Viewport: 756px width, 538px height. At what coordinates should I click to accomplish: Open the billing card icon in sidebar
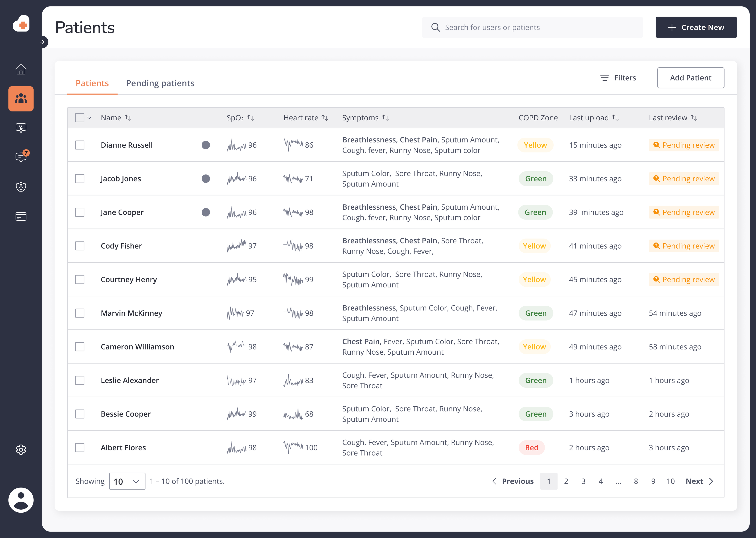pyautogui.click(x=21, y=216)
